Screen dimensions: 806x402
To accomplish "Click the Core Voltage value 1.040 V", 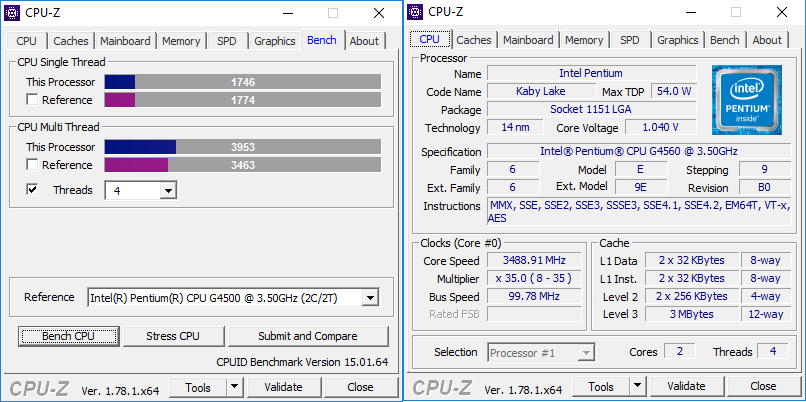I will (661, 127).
